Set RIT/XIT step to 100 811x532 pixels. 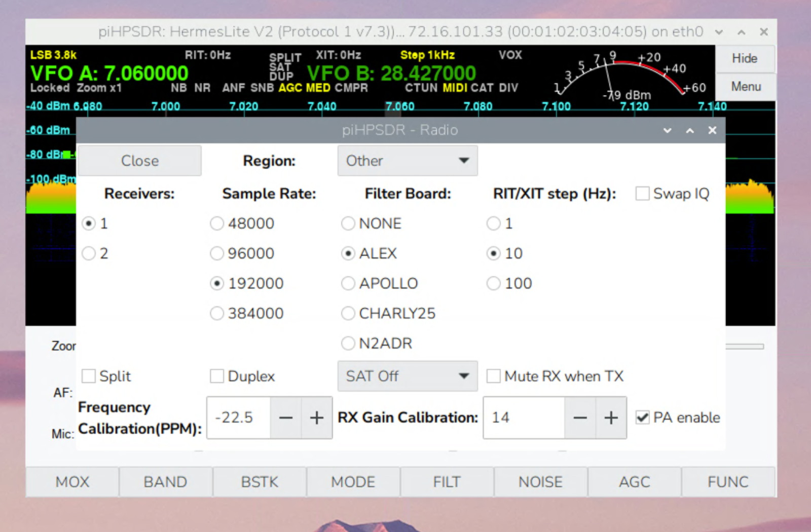(x=494, y=284)
